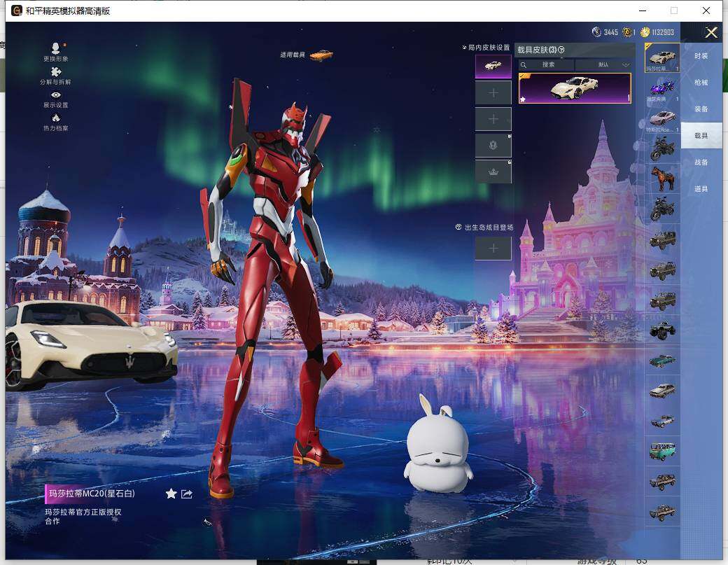Click the 载具皮肤(3) header
This screenshot has height=565, width=728.
point(537,50)
